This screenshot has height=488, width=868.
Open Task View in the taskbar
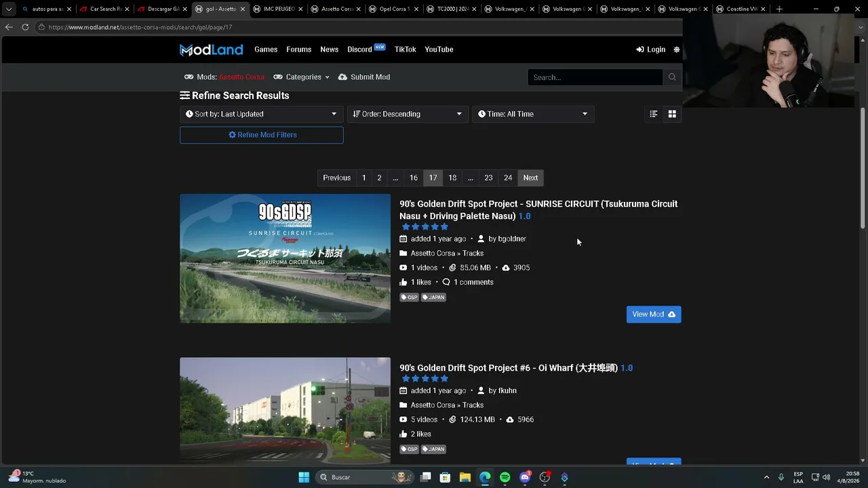coord(425,477)
